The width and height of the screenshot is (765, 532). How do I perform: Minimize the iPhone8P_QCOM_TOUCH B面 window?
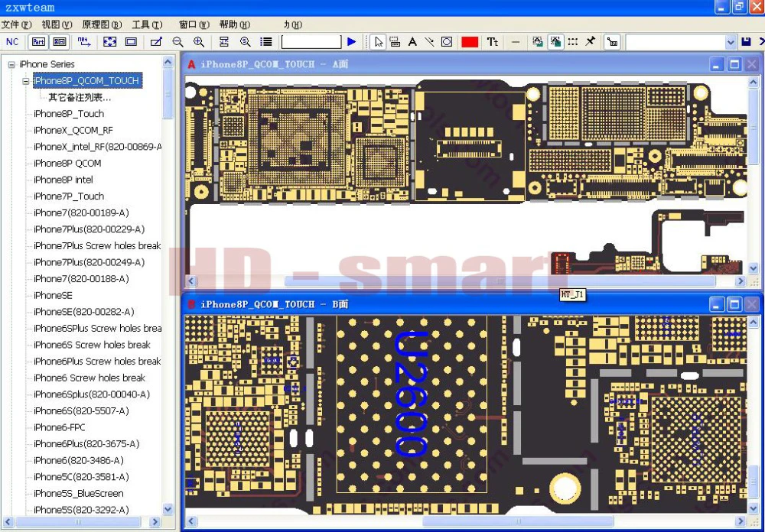click(x=716, y=305)
